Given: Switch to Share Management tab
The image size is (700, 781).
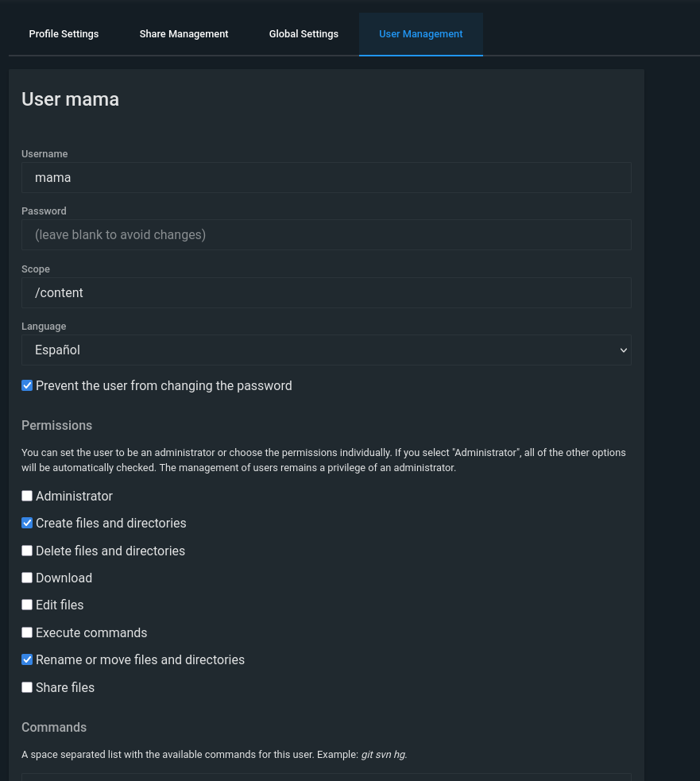Looking at the screenshot, I should click(x=184, y=34).
